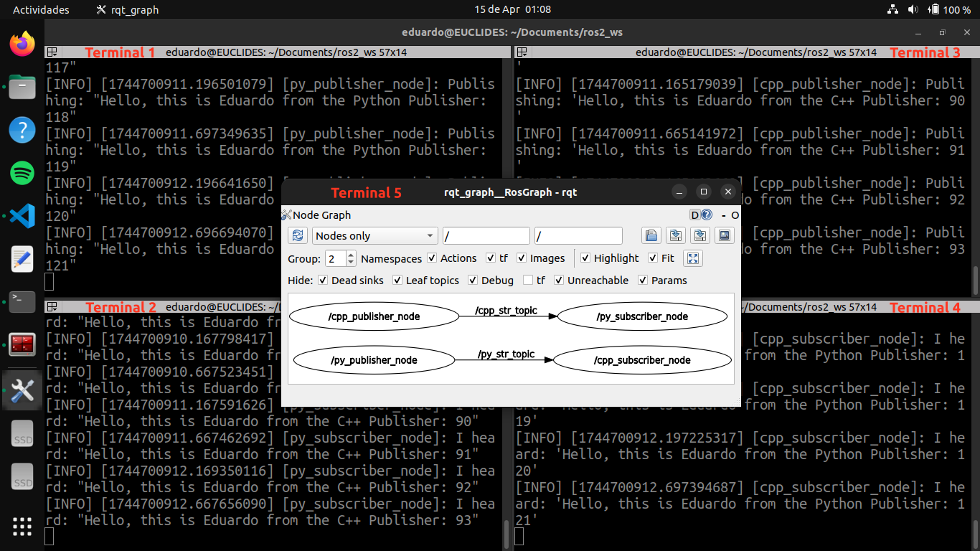Open Help from the dock

[x=22, y=130]
